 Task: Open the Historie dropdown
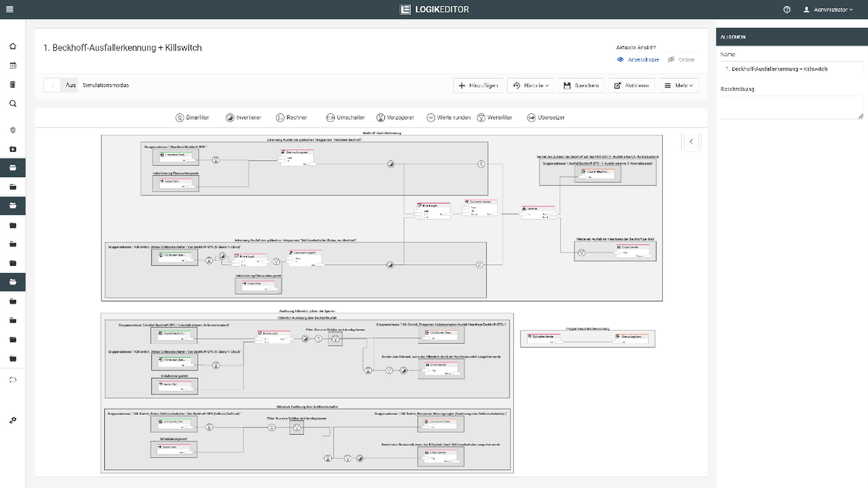click(530, 85)
